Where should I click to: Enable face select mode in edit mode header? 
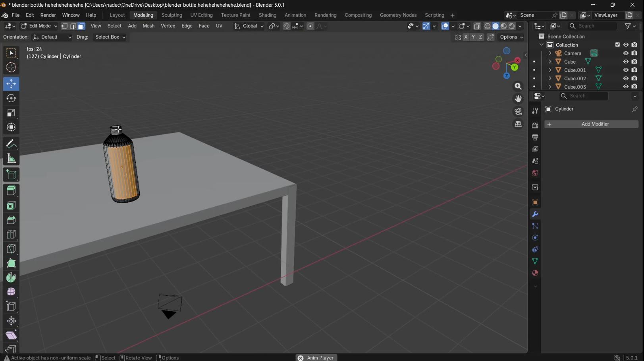click(x=81, y=26)
